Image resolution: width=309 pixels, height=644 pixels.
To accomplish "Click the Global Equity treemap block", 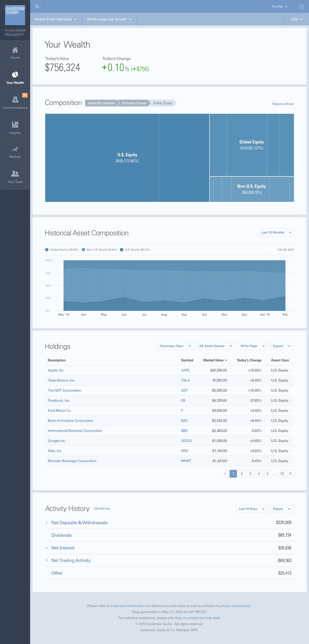I will click(252, 145).
